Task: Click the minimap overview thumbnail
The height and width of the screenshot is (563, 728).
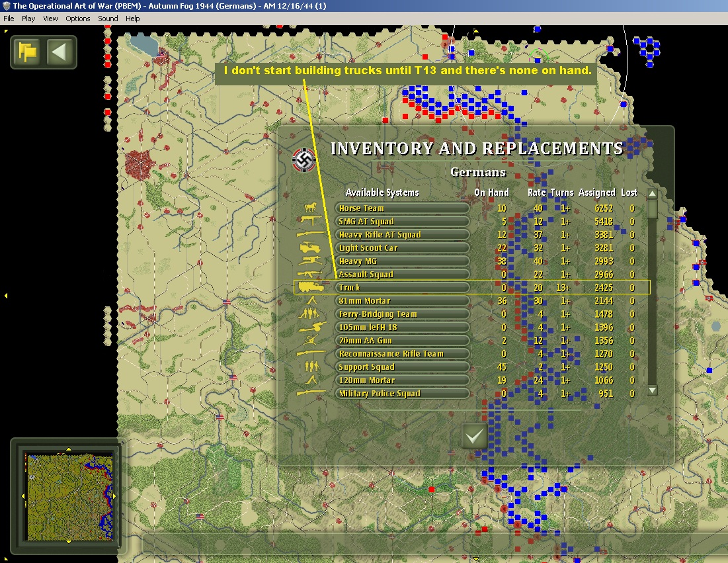Action: tap(69, 497)
